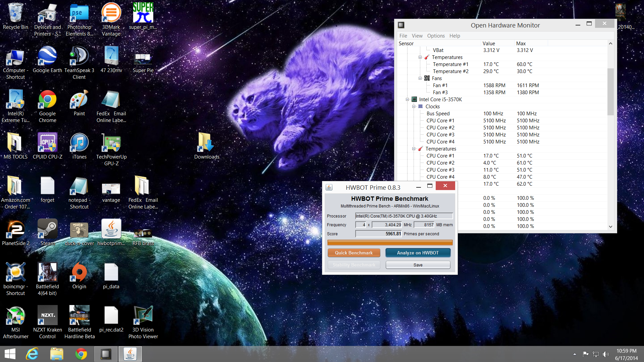This screenshot has height=362, width=644.
Task: Open the Downloads folder on the desktop
Action: [x=207, y=146]
